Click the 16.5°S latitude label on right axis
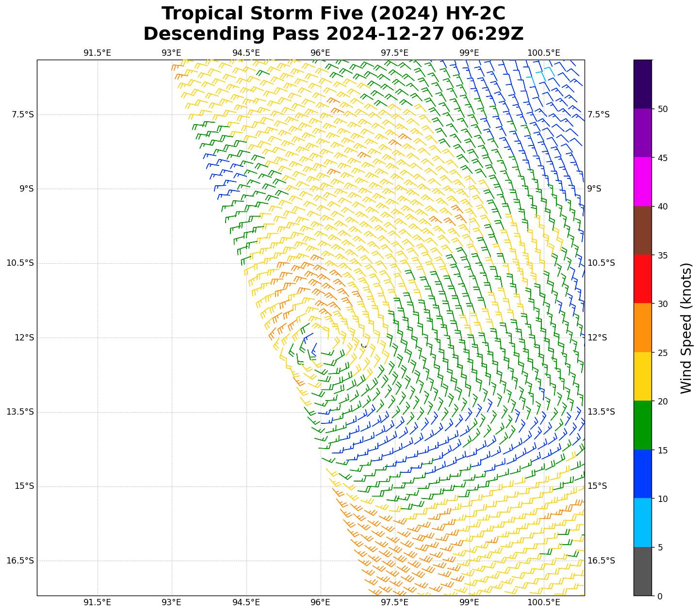Viewport: 700px width, 613px height. pyautogui.click(x=601, y=561)
